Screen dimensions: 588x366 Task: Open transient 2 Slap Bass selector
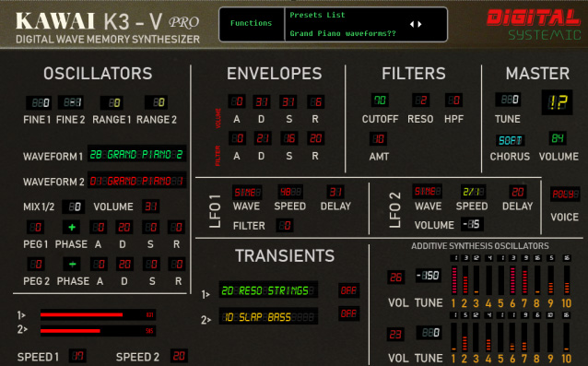coord(268,316)
